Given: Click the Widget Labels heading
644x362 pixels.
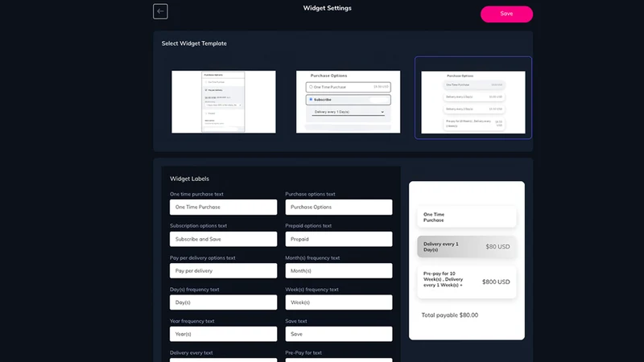Looking at the screenshot, I should (189, 179).
